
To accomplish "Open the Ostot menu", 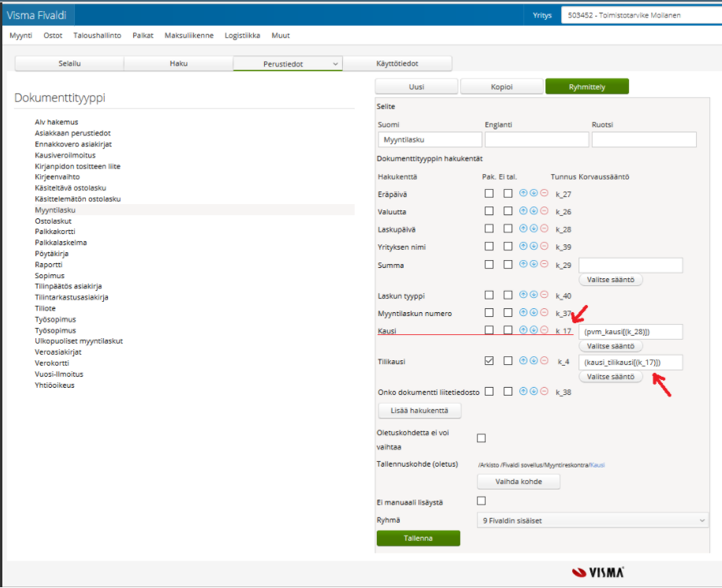I will (x=53, y=35).
